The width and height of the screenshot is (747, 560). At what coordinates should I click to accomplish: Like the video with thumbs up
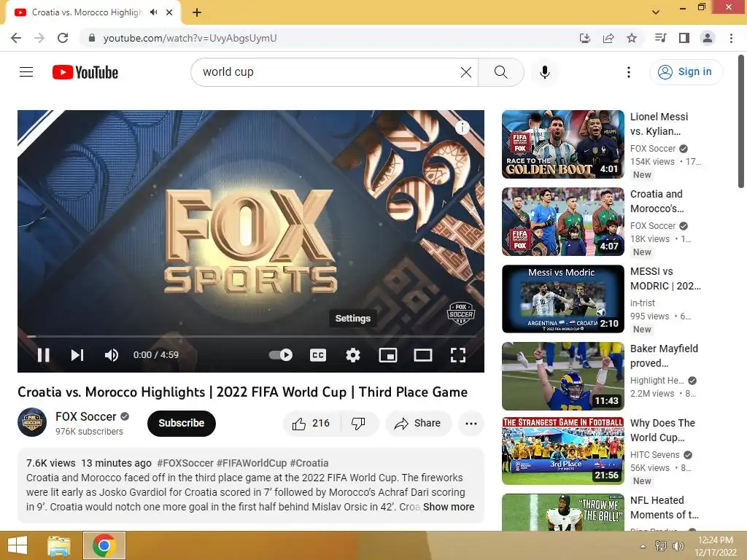coord(311,423)
